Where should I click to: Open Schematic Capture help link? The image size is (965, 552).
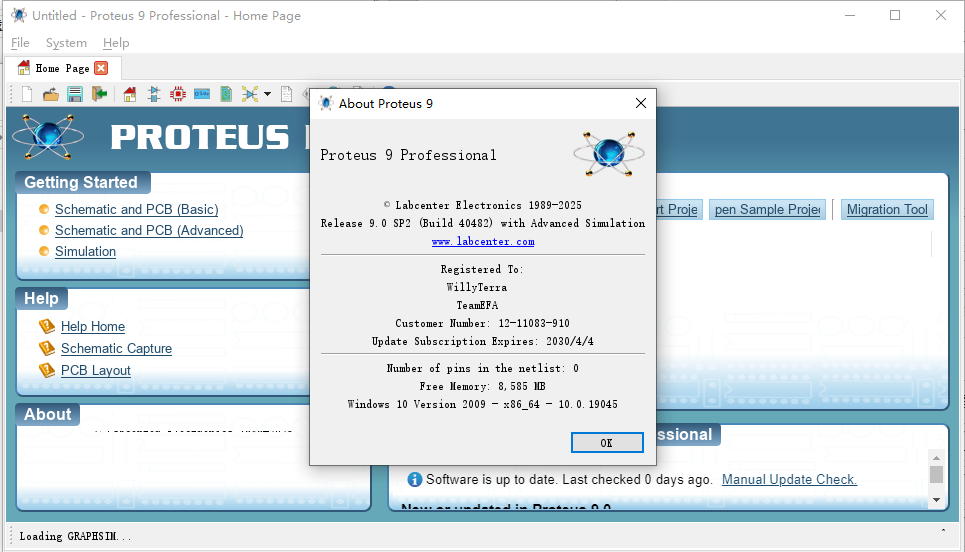point(116,348)
